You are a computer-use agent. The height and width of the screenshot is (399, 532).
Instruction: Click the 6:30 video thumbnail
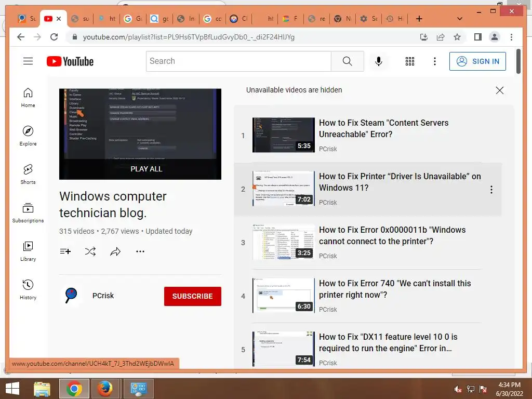283,296
